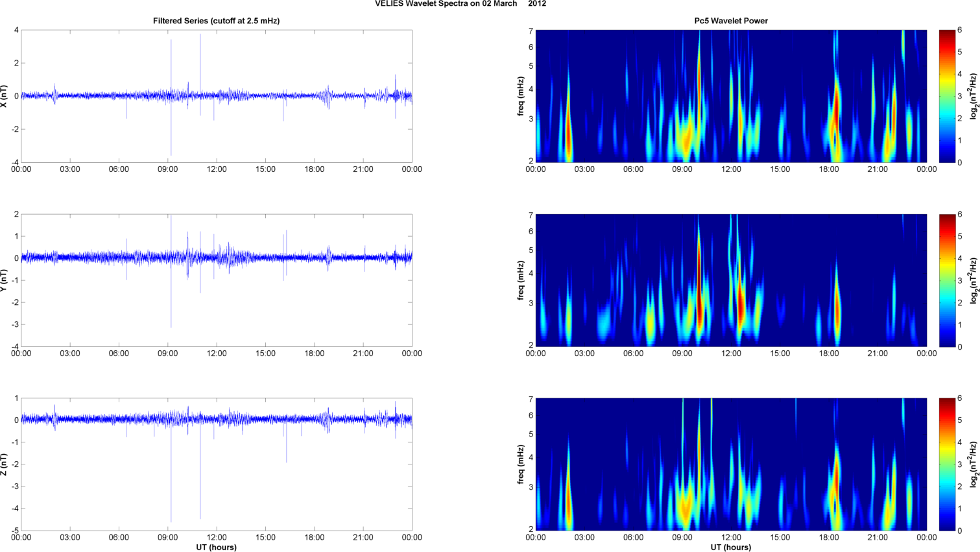
Task: Click the Z (nT) axis label
Action: click(5, 464)
